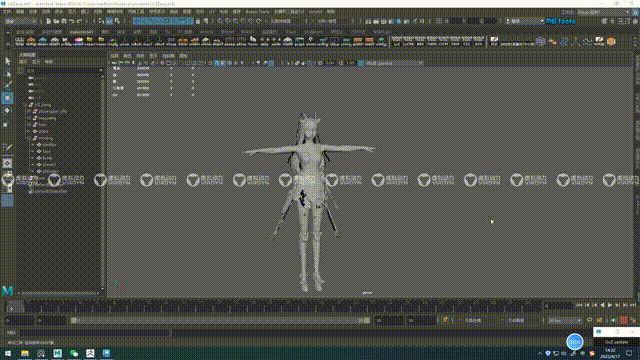Activate the Select tool arrow in toolbox
Viewport: 640px width, 360px height.
tap(7, 61)
